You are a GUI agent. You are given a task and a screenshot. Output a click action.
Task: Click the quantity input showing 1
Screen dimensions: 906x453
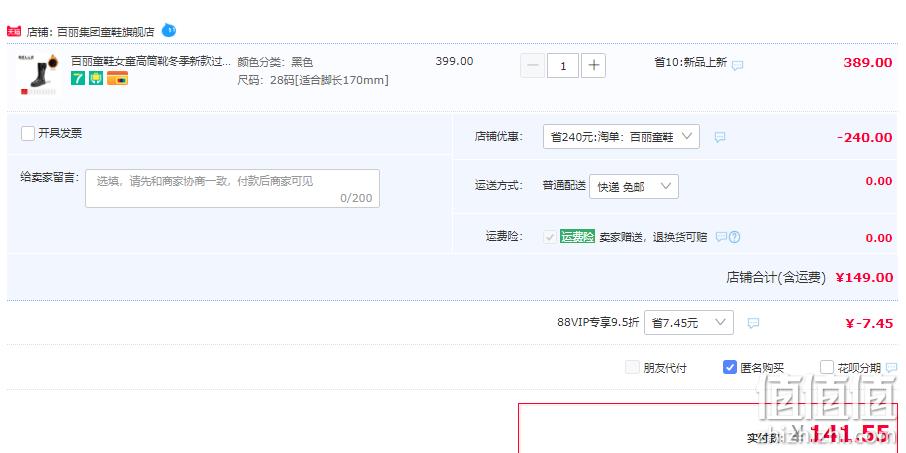click(563, 65)
